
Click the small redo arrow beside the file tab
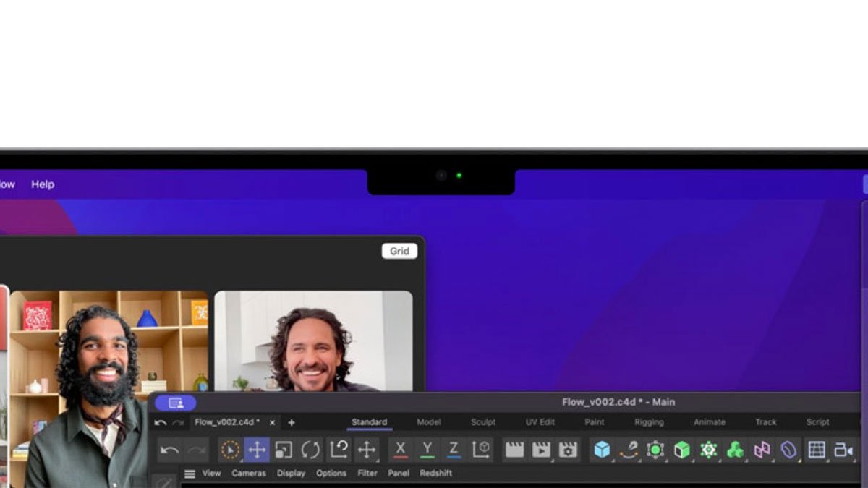click(178, 422)
